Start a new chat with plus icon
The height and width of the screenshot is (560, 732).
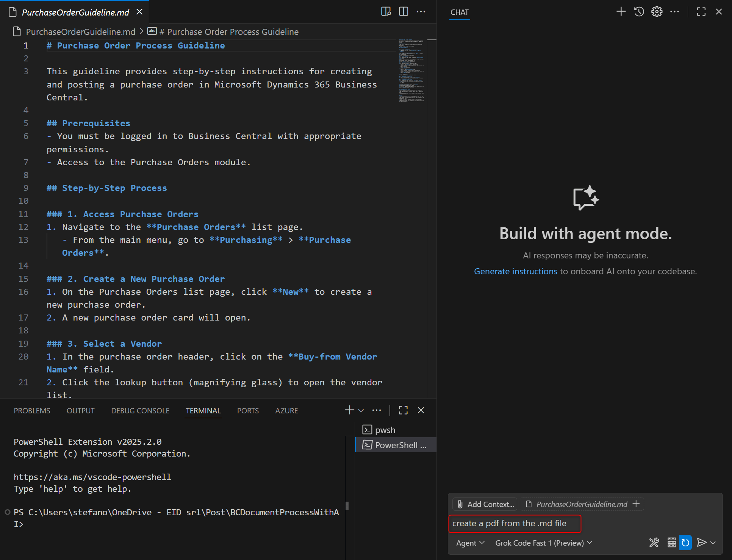point(621,12)
